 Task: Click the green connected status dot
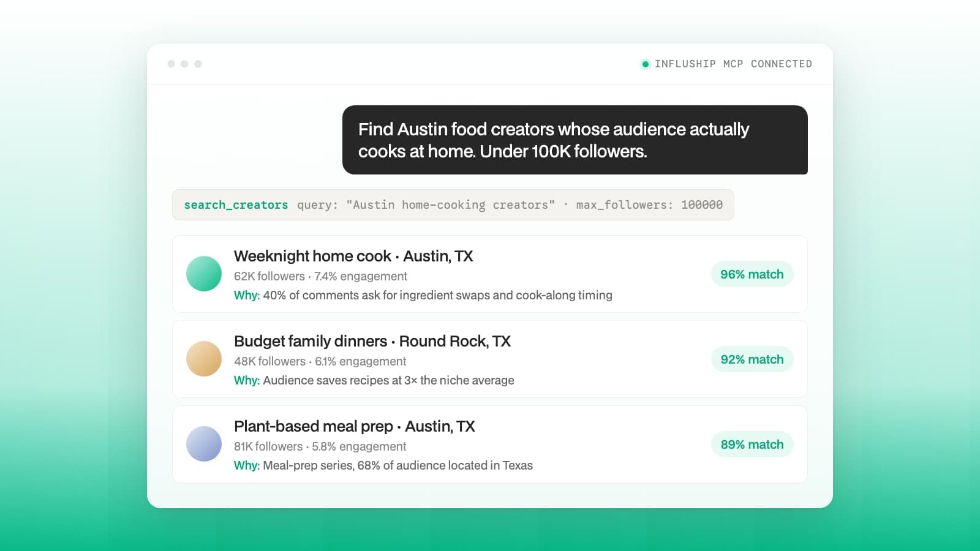point(645,64)
